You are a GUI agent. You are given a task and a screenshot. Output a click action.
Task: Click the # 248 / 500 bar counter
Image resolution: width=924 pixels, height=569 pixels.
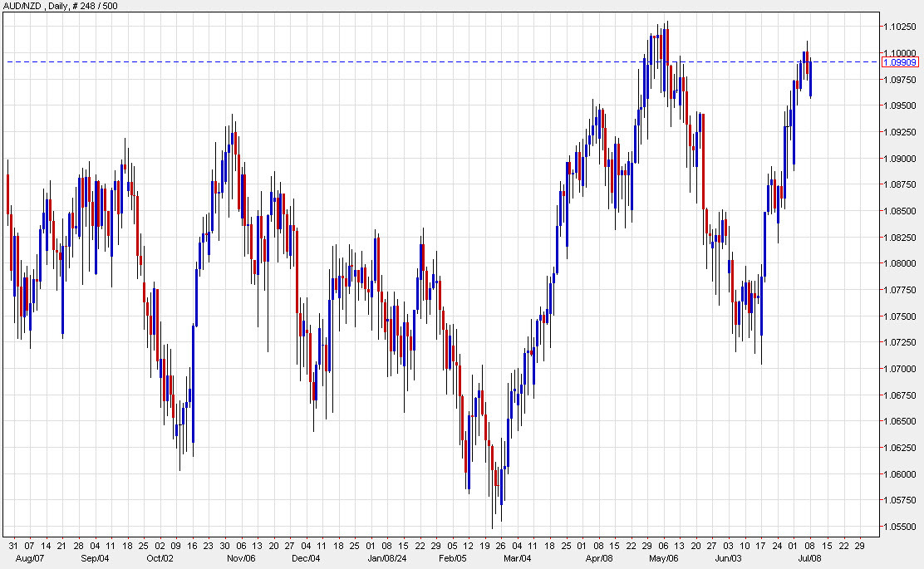click(x=94, y=6)
